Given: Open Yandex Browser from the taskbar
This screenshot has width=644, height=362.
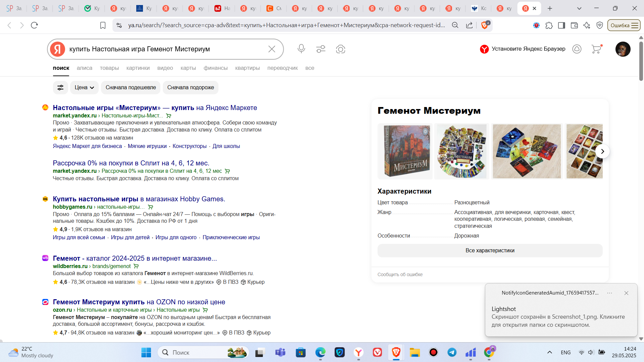Looking at the screenshot, I should 359,353.
